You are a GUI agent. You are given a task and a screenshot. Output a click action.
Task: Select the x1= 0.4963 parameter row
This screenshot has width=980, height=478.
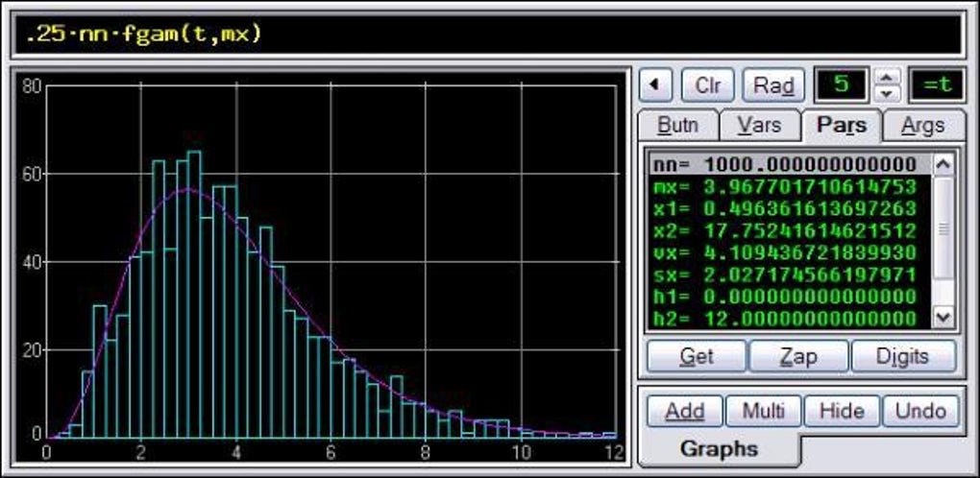click(x=790, y=208)
